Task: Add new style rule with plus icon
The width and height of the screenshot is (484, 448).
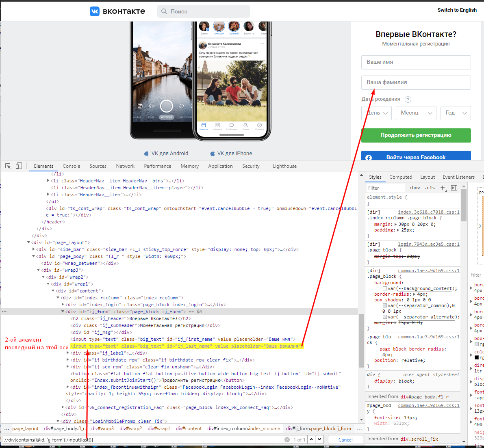Action: pyautogui.click(x=443, y=188)
